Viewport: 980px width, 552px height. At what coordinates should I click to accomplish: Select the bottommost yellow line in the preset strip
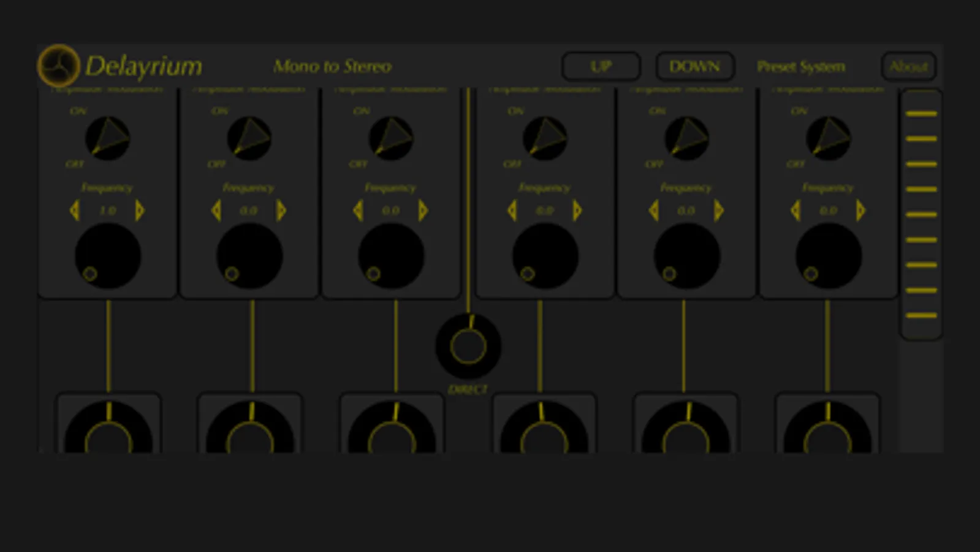point(921,315)
